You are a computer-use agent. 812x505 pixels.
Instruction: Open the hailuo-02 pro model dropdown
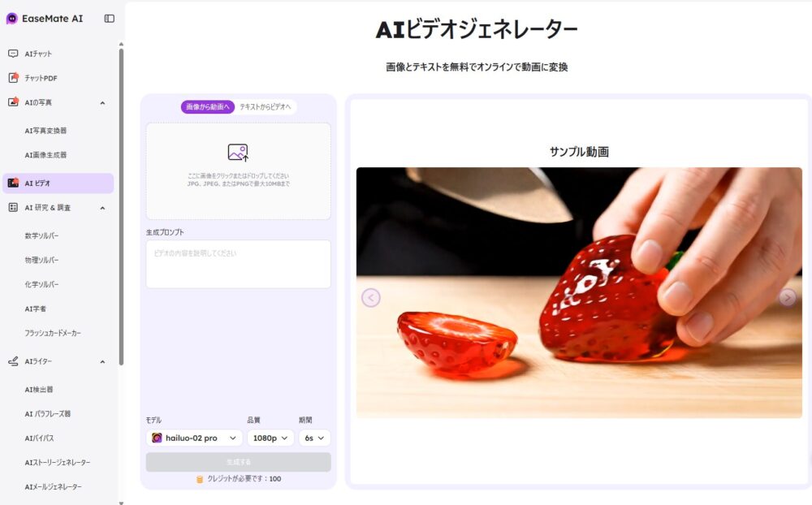click(194, 438)
